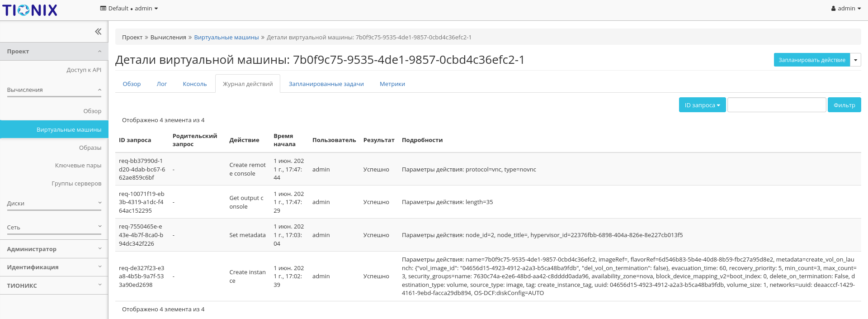
Task: Open the ID запроса filter dropdown
Action: [x=702, y=105]
